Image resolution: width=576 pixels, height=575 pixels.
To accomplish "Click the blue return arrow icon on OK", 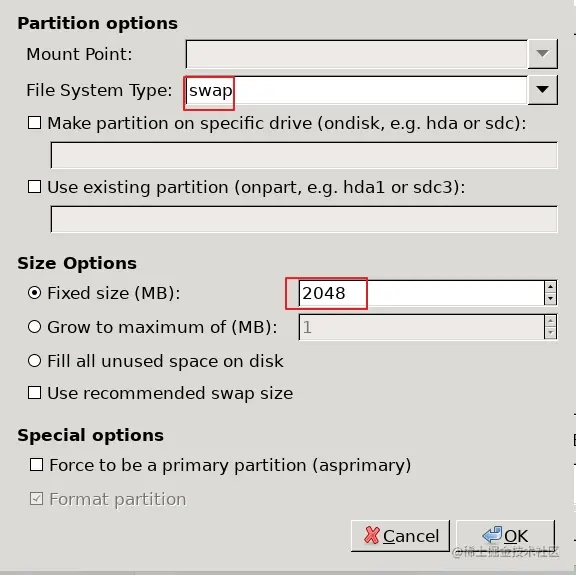I will pos(492,535).
